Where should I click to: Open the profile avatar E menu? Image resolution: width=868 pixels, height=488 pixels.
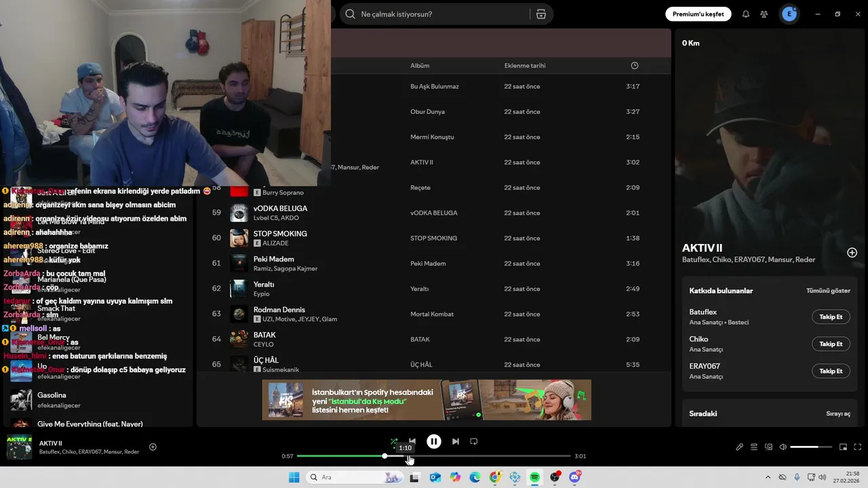(x=789, y=14)
